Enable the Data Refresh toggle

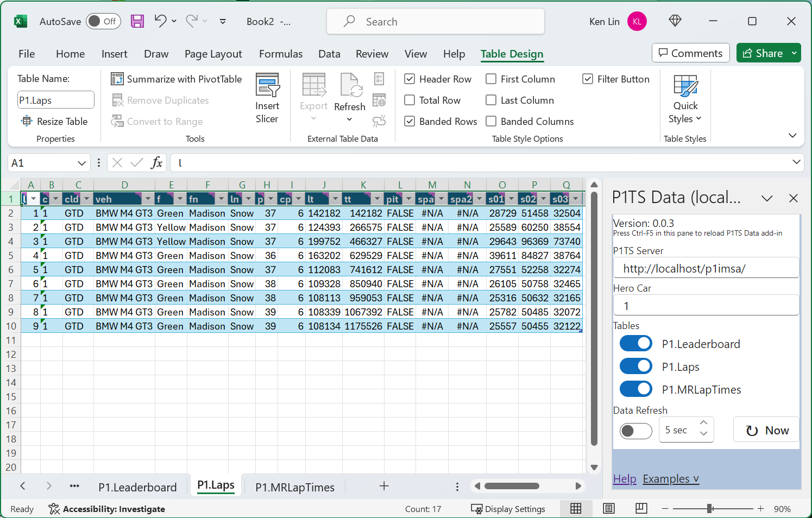click(636, 431)
